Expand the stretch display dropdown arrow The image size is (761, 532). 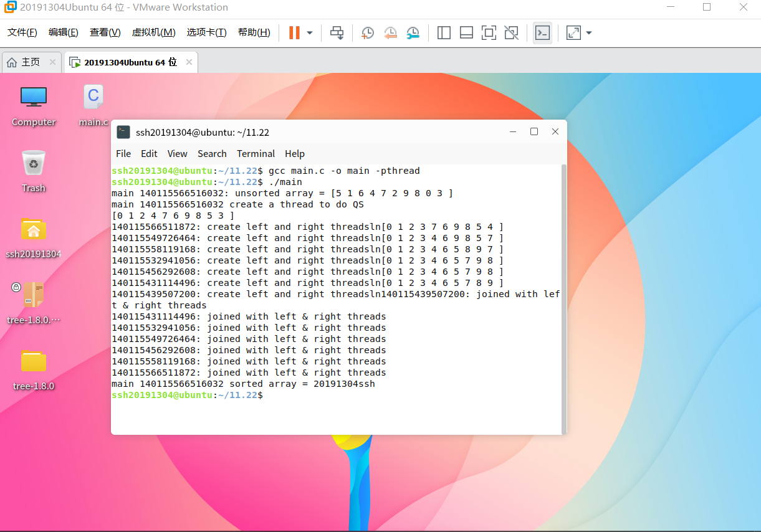(588, 33)
